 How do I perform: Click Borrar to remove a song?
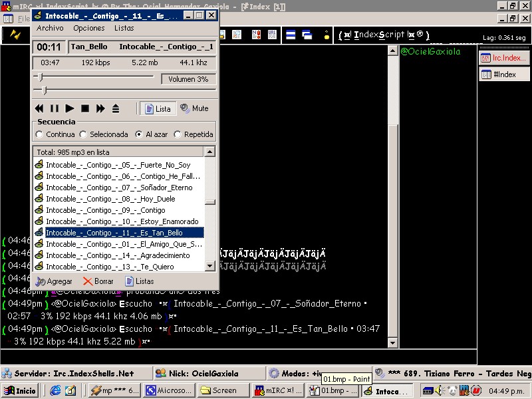[98, 281]
